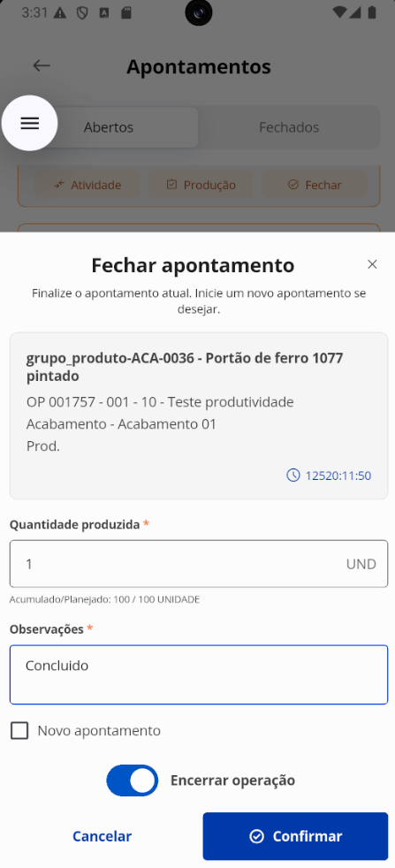The image size is (395, 868).
Task: Tap the clock icon beside 12520:11:50
Action: click(x=292, y=475)
